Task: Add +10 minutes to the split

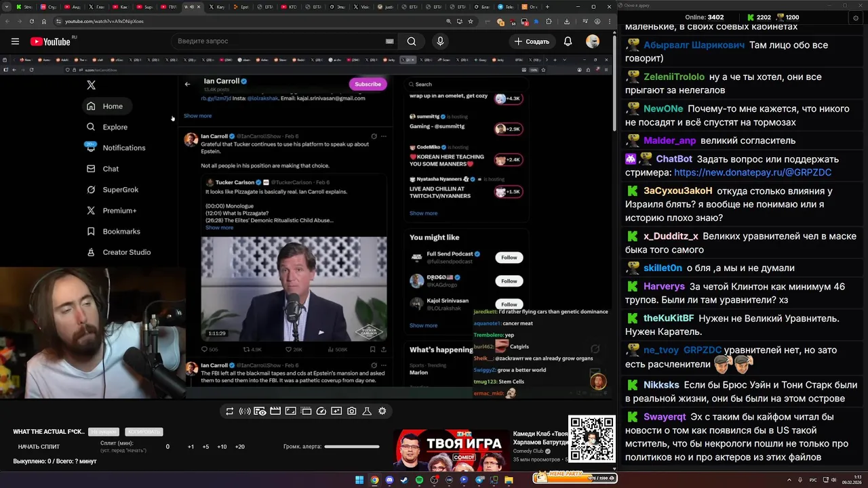Action: tap(222, 447)
